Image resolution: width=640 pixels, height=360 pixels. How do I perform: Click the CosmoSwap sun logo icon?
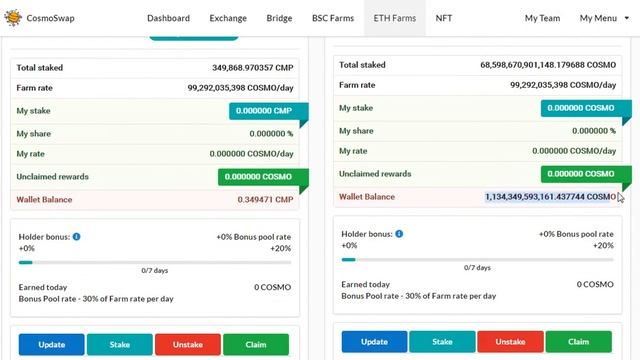13,18
